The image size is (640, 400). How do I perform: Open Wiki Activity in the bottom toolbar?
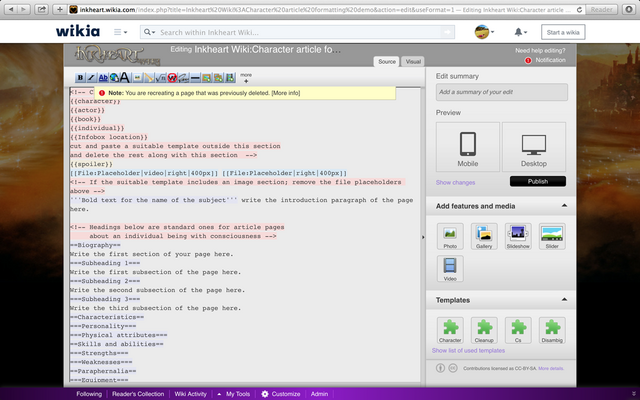coord(191,394)
